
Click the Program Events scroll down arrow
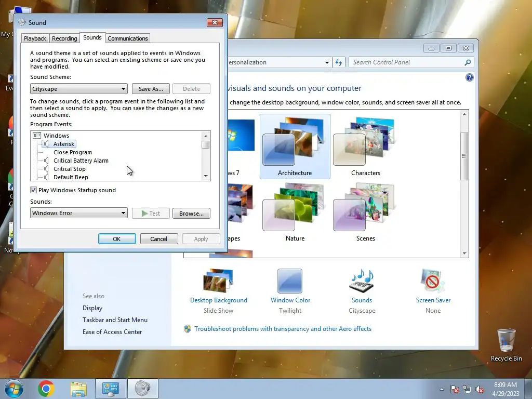click(x=206, y=176)
